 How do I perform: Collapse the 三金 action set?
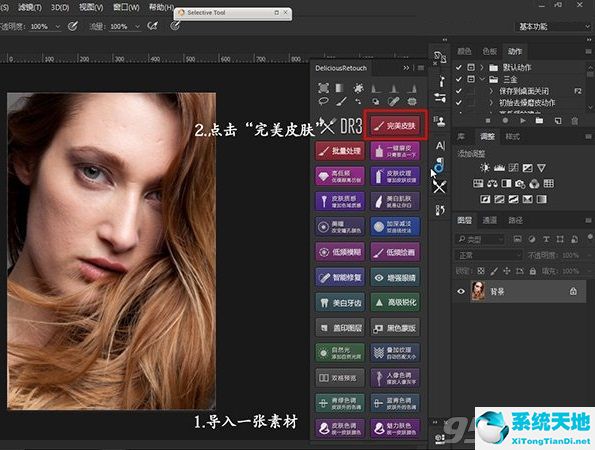[x=482, y=79]
